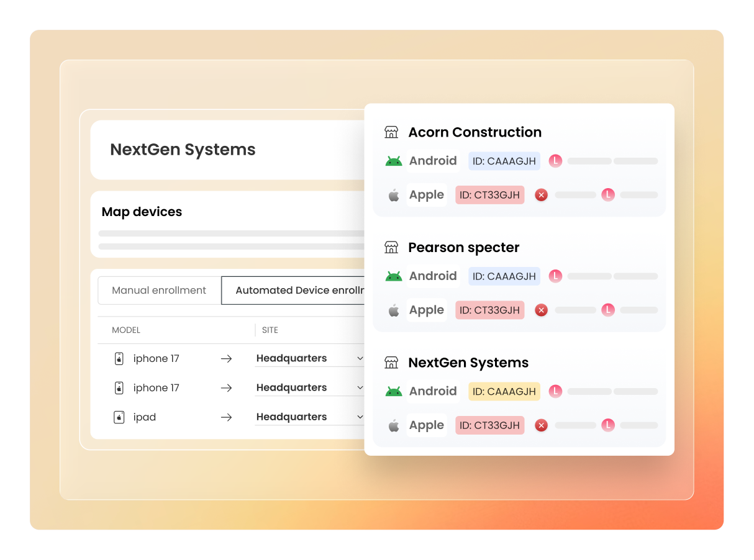
Task: Click the red ID: CT33GJH tag under Acorn Construction
Action: 489,195
